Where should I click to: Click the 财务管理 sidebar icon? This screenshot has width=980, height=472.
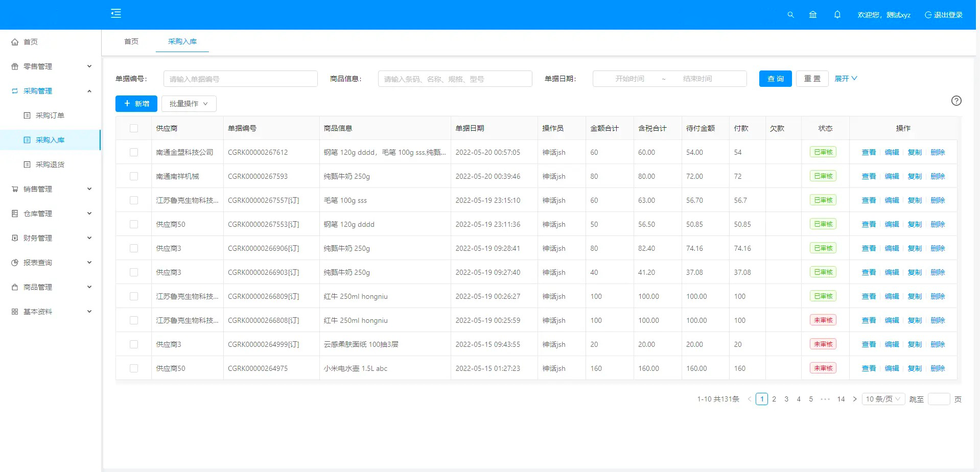click(15, 238)
